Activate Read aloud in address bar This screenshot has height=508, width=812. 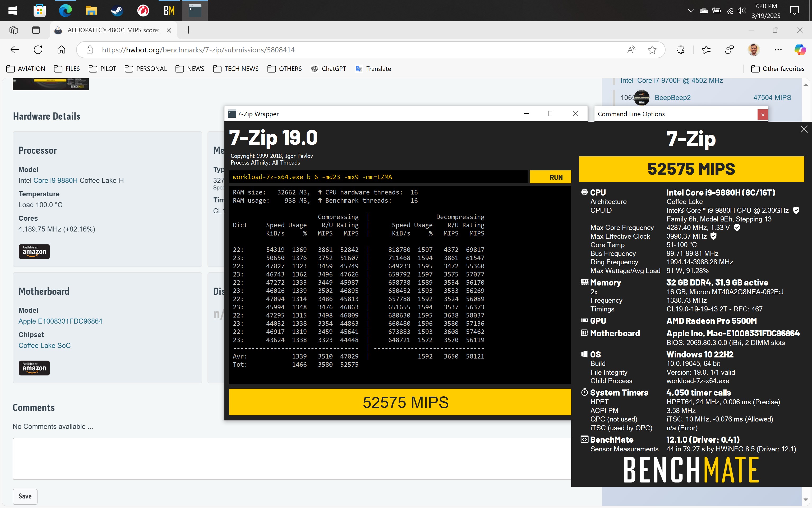tap(631, 50)
